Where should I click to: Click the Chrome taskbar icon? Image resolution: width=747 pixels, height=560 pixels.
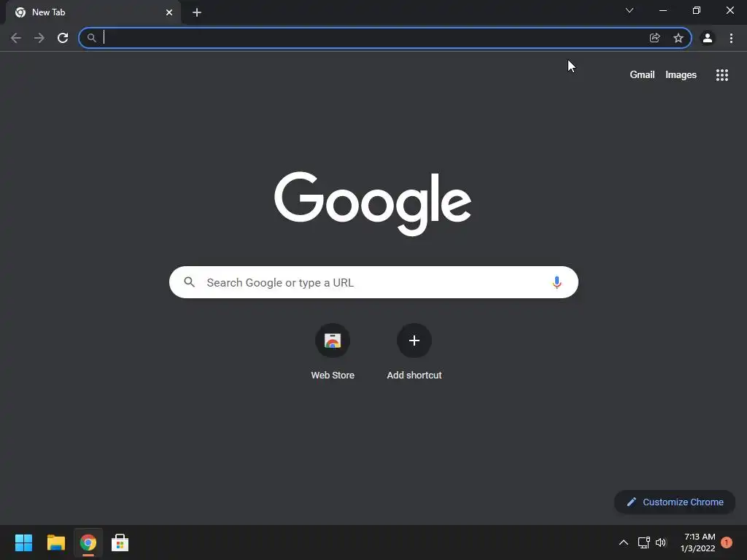pos(88,542)
